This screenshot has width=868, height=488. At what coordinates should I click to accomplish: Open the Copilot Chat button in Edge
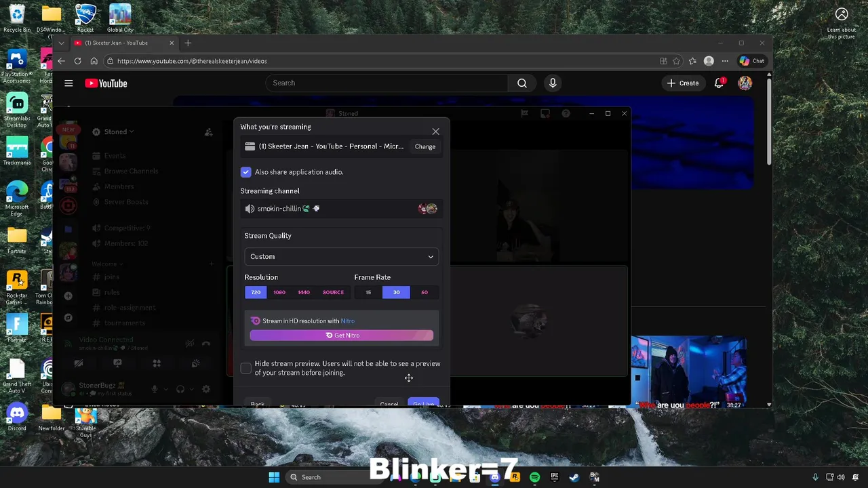pos(752,61)
